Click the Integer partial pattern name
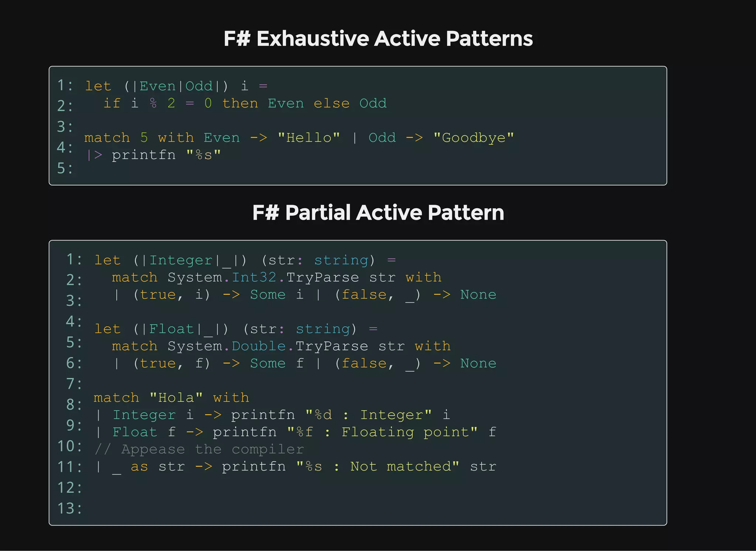Screen dimensions: 756x551 [181, 260]
